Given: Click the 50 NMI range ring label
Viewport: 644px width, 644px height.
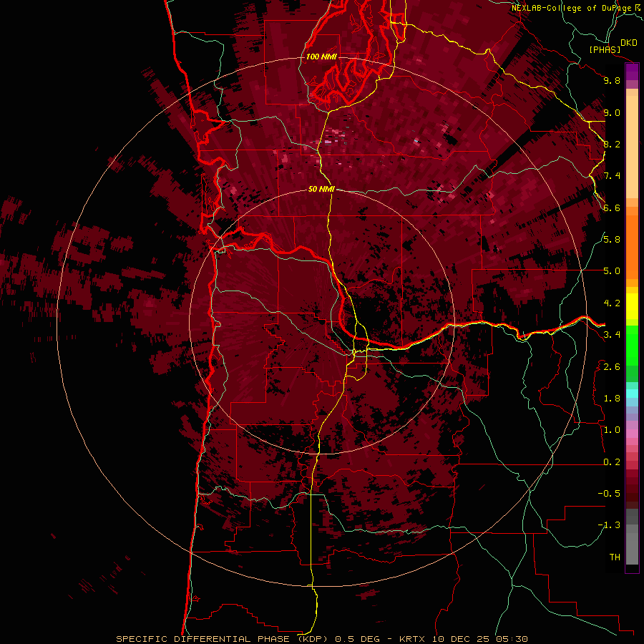Looking at the screenshot, I should point(321,189).
